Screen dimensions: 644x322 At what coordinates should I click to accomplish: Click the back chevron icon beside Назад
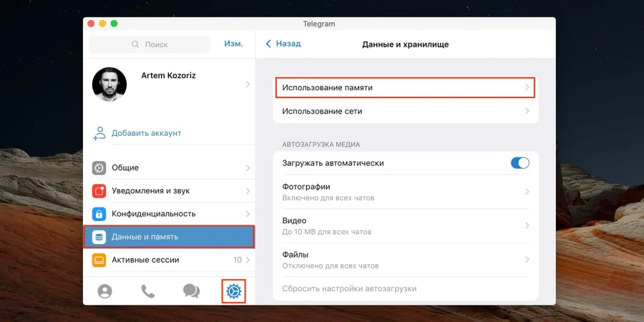[269, 43]
